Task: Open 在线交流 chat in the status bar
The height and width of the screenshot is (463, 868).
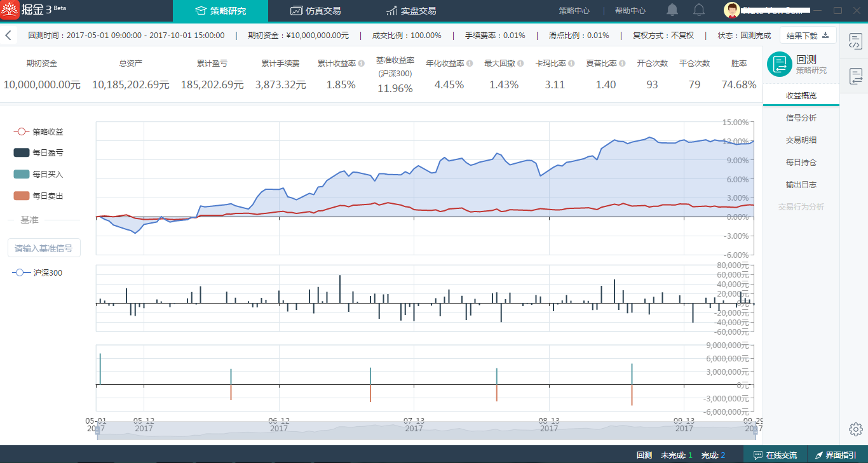Action: click(775, 455)
